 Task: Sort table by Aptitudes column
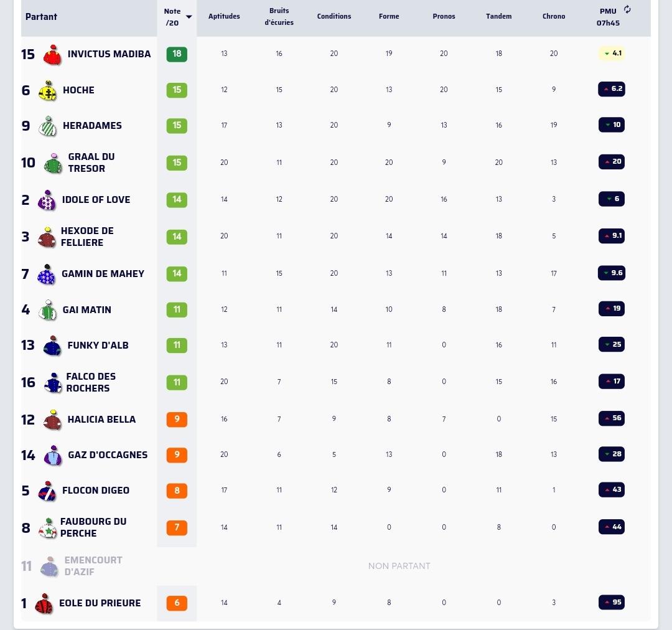(x=224, y=16)
